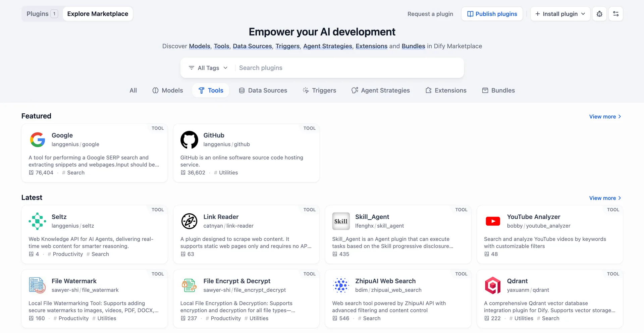Open plugin settings sliders icon
The width and height of the screenshot is (644, 333).
(x=616, y=14)
